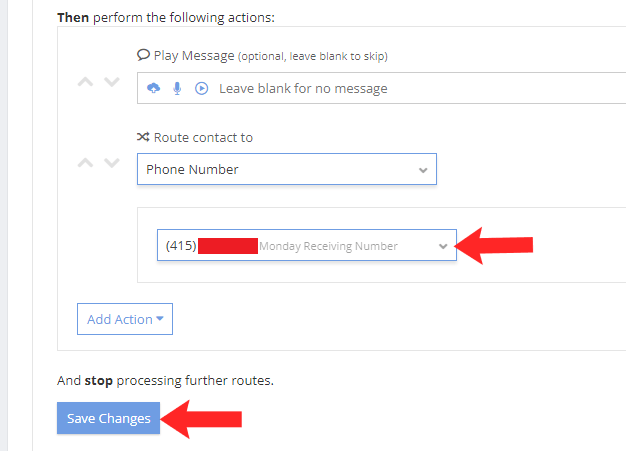Screen dimensions: 626x451
Task: Move the Play Message action down
Action: pos(111,82)
